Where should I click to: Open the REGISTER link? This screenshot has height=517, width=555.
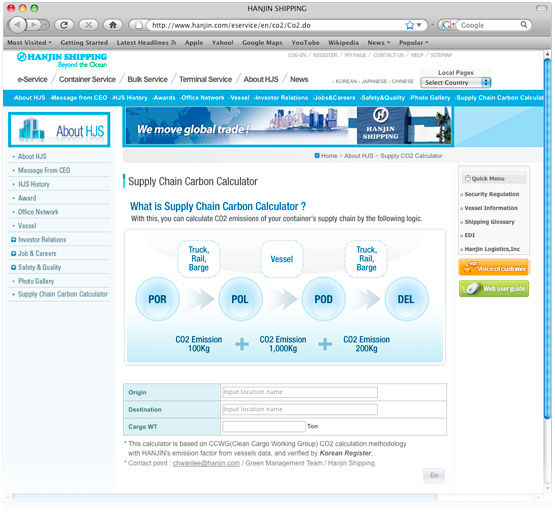click(325, 55)
